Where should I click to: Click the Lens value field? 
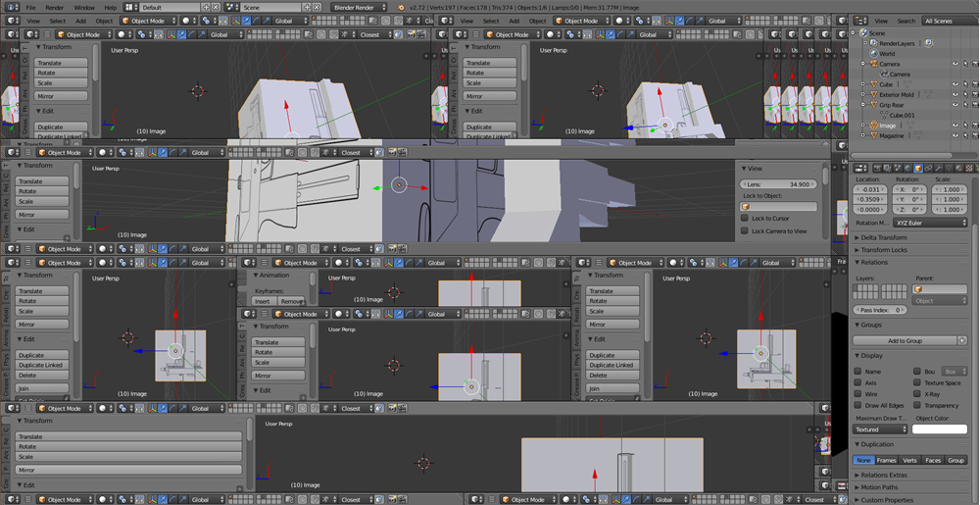(x=779, y=184)
